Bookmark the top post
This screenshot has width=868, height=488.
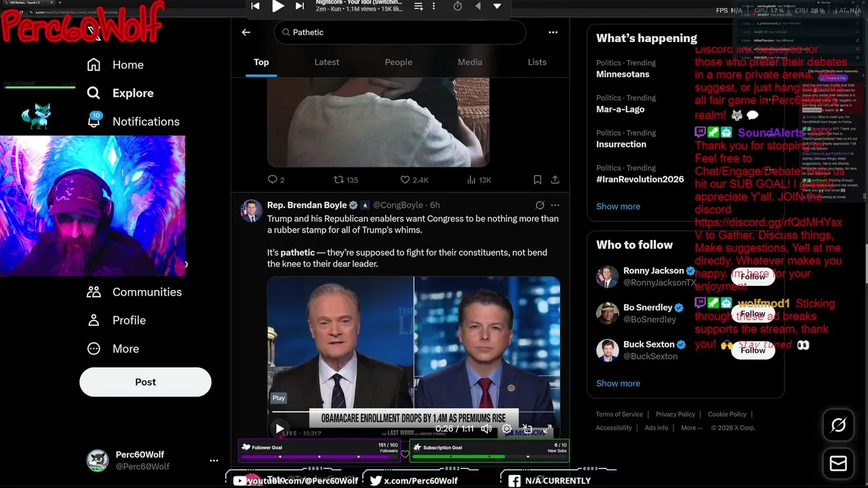(537, 180)
